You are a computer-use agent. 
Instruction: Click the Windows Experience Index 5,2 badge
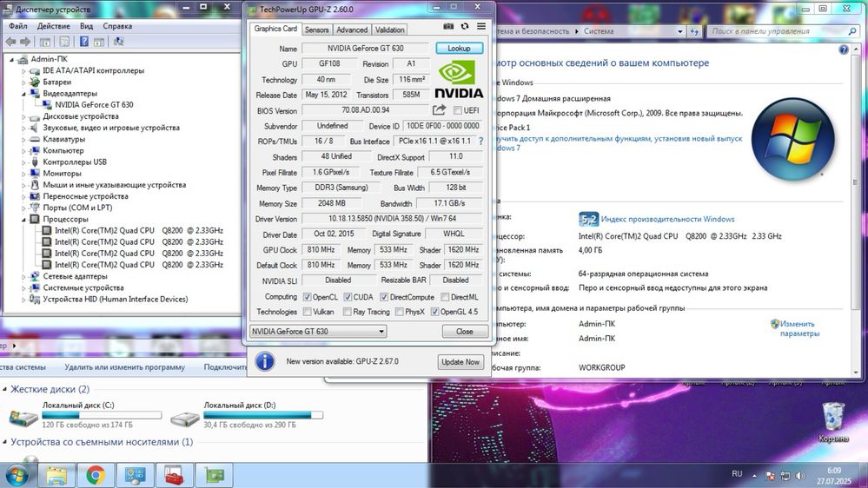pyautogui.click(x=588, y=220)
